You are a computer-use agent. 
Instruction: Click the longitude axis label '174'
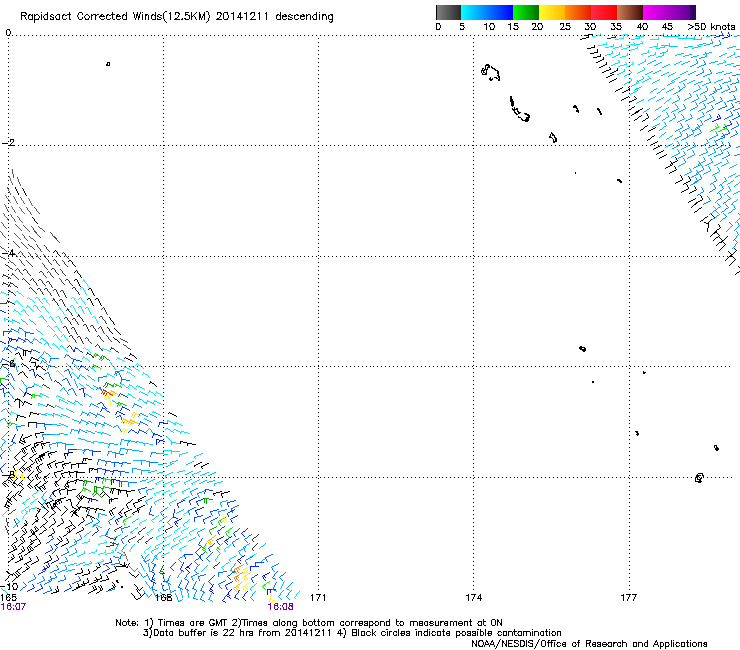(x=473, y=598)
